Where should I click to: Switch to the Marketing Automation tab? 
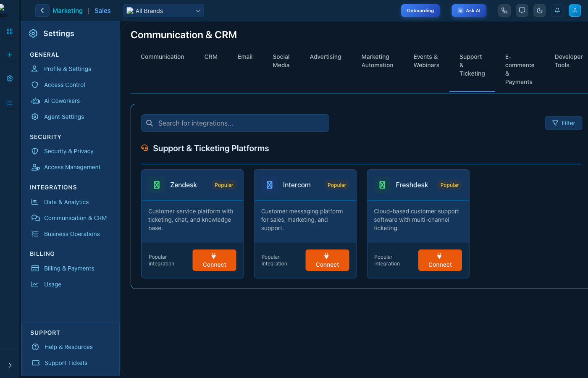378,61
